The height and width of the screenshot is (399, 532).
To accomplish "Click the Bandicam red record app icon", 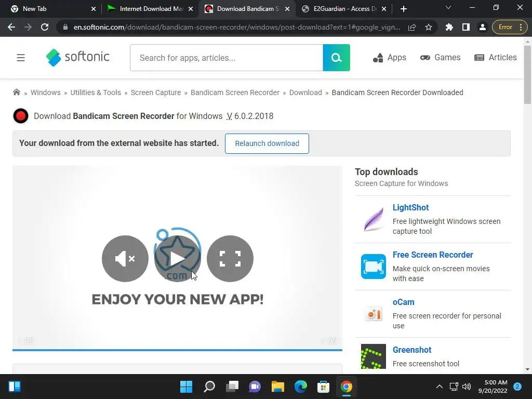I will (x=21, y=116).
